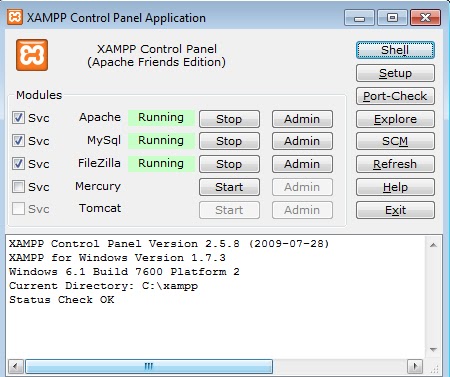
Task: Click the XAMPP logo in the title bar
Action: [15, 17]
